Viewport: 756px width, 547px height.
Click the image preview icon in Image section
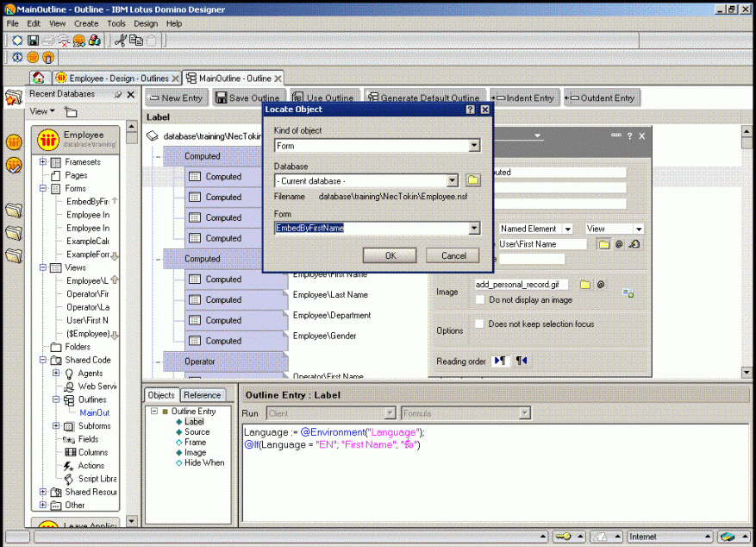(x=628, y=292)
